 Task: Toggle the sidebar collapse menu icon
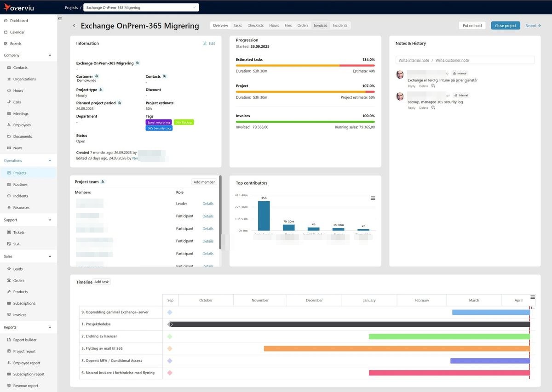click(60, 18)
